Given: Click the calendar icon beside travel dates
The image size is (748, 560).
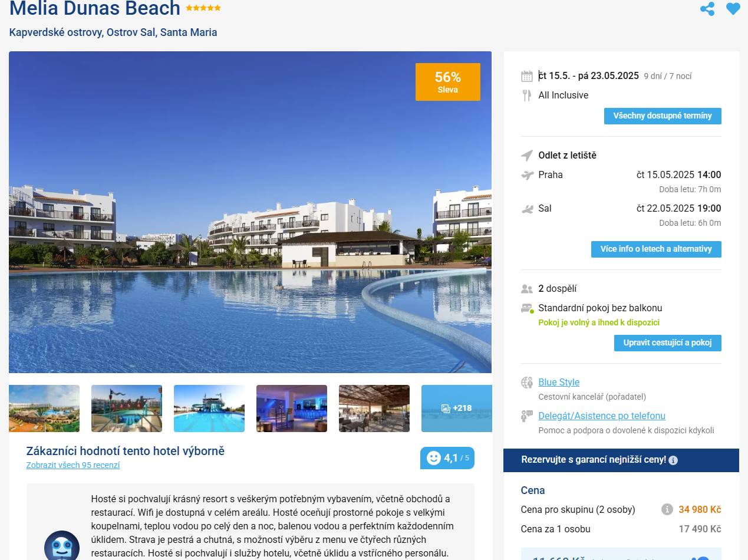Looking at the screenshot, I should click(527, 76).
